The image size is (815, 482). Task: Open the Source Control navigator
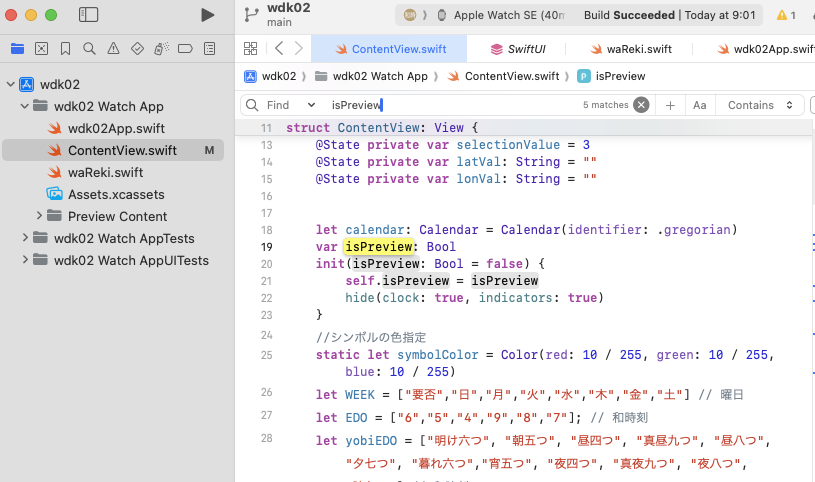coord(42,49)
